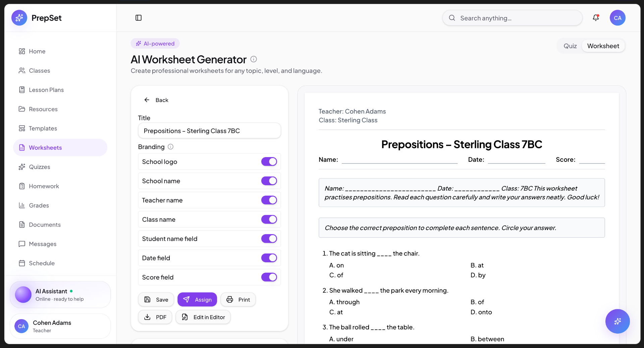This screenshot has height=348, width=644.
Task: Open Home in the sidebar
Action: (60, 51)
